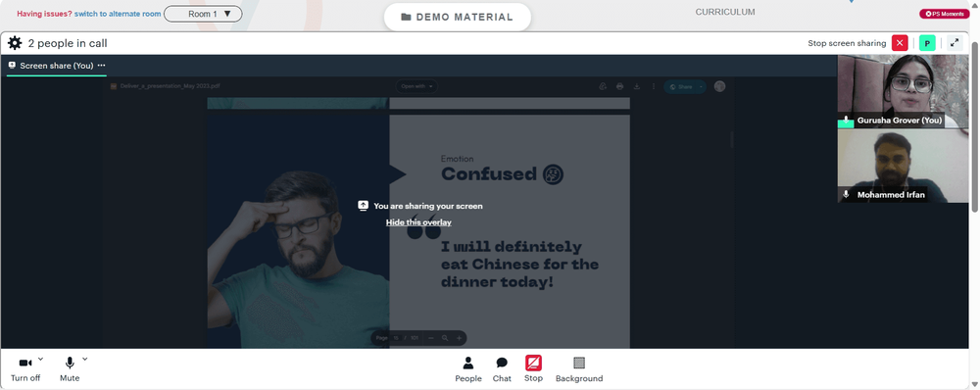980x390 pixels.
Task: Click the page's right-side vertical scrollbar
Action: coord(975,125)
